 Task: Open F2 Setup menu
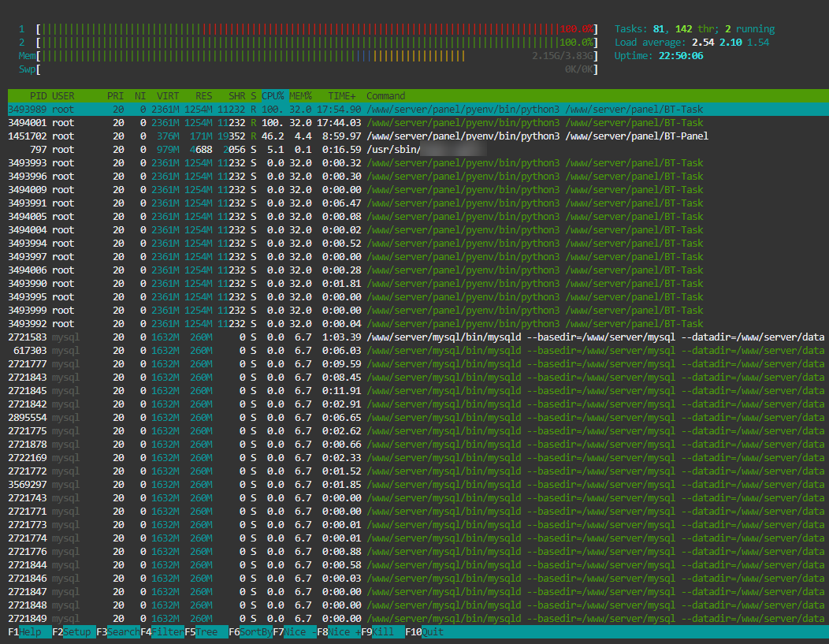76,632
